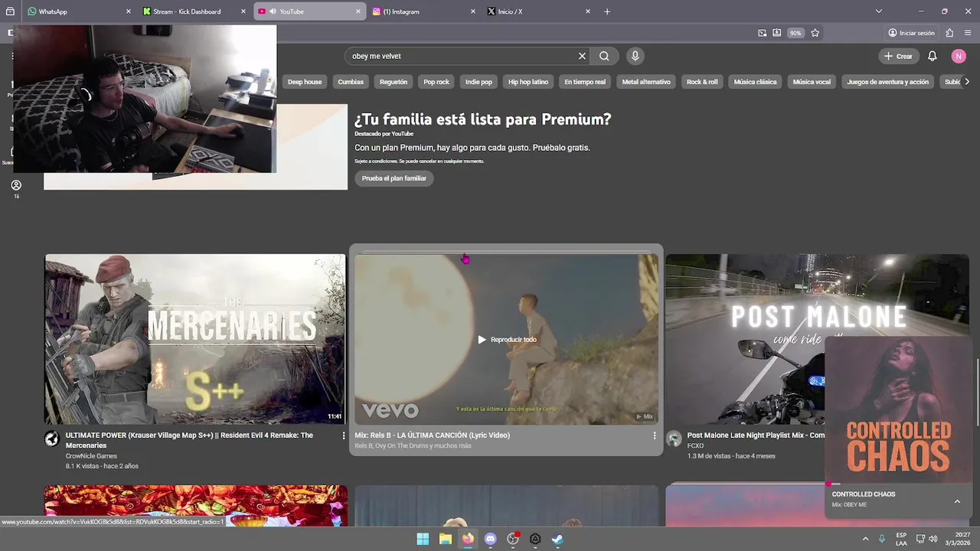This screenshot has height=551, width=980.
Task: Reset the 90% zoom level indicator
Action: click(795, 33)
